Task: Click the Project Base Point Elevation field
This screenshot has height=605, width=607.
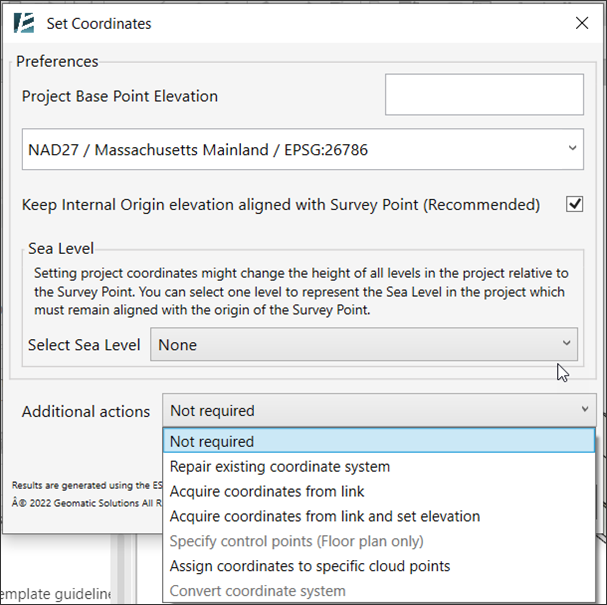Action: (484, 94)
